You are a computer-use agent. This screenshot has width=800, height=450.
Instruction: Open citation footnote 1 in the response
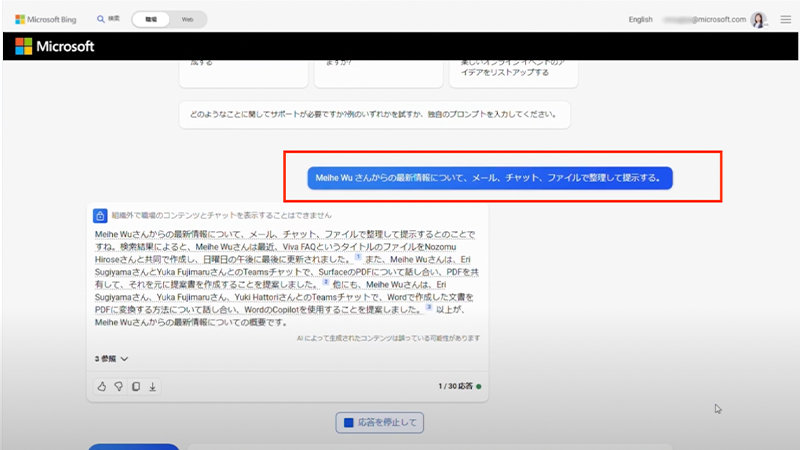point(357,256)
